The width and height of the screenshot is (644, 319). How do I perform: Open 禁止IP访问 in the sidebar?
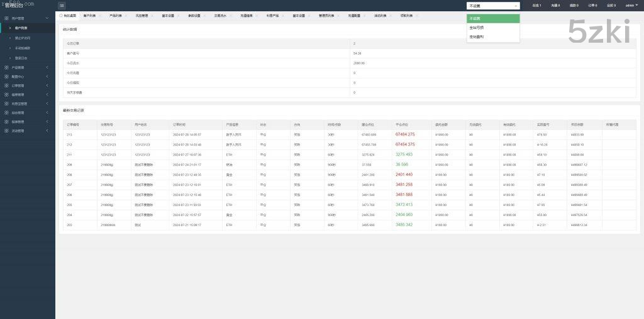23,38
